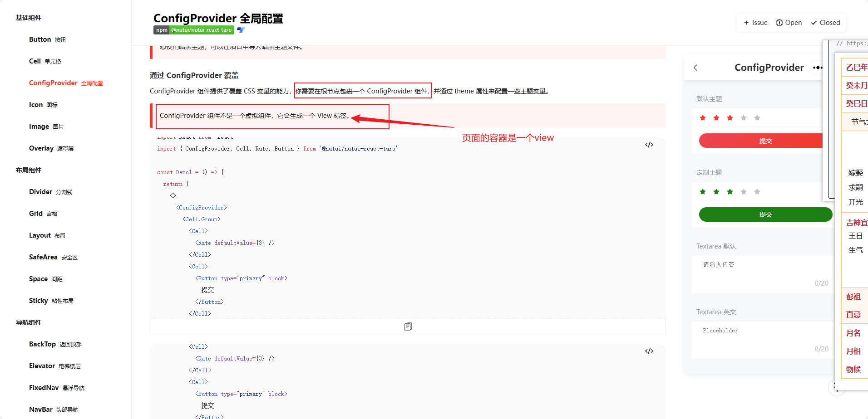The image size is (868, 419).
Task: Open Image 图片 in sidebar
Action: click(46, 127)
